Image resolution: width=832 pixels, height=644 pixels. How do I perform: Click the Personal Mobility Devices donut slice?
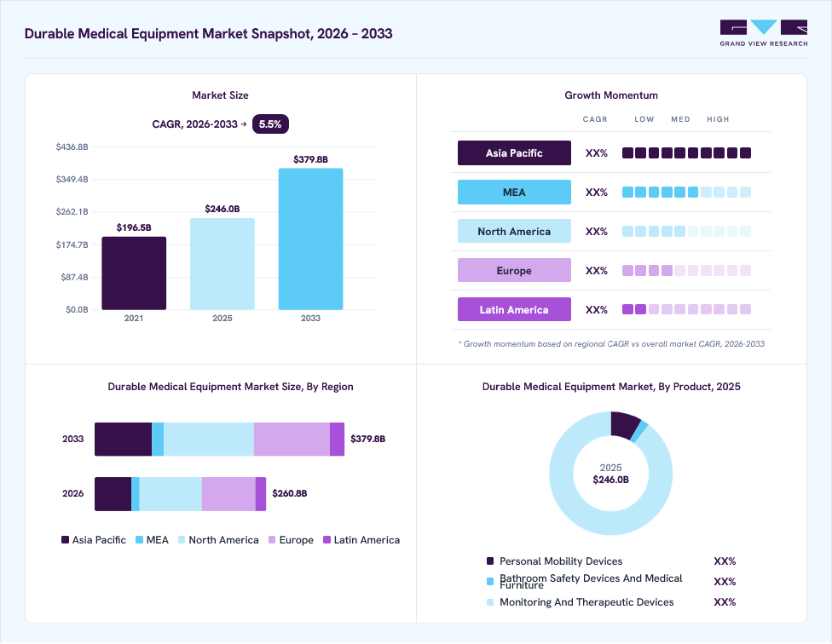click(624, 424)
